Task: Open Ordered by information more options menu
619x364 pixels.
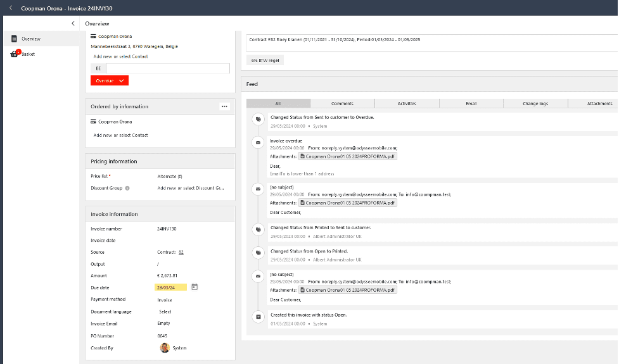Action: (x=224, y=106)
